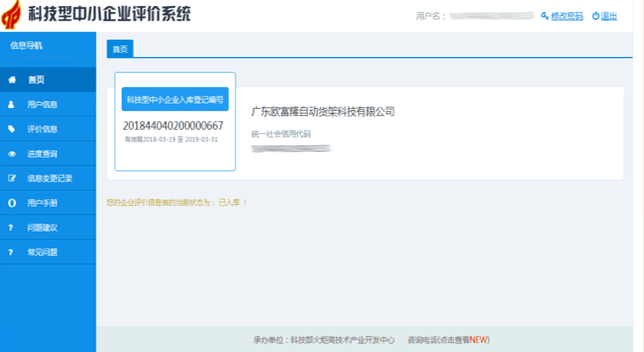Open 用户手册 in the sidebar
Screen dimensions: 644x352
point(48,202)
